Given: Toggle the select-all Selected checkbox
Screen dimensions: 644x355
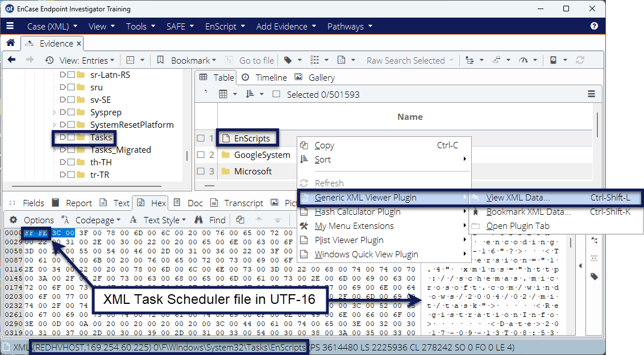Looking at the screenshot, I should (276, 94).
